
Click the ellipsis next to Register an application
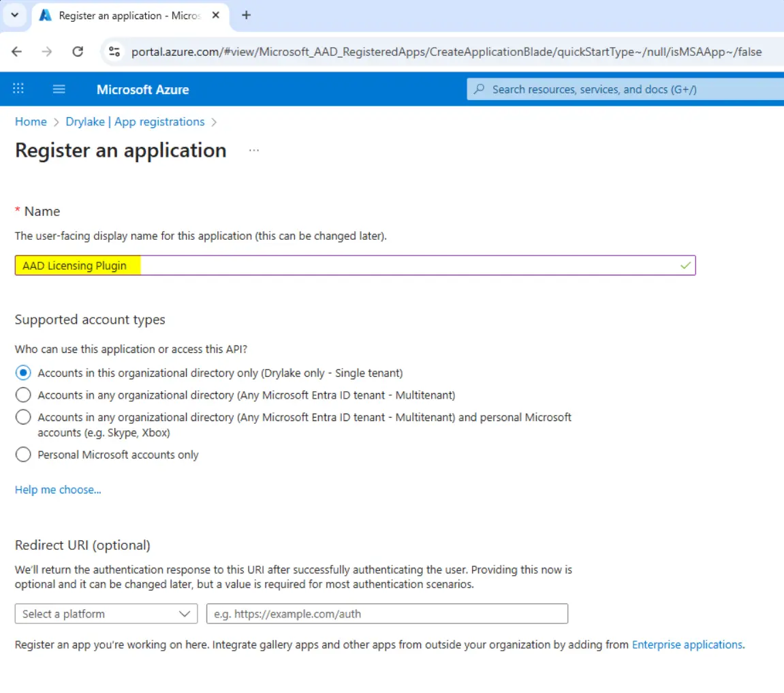254,151
